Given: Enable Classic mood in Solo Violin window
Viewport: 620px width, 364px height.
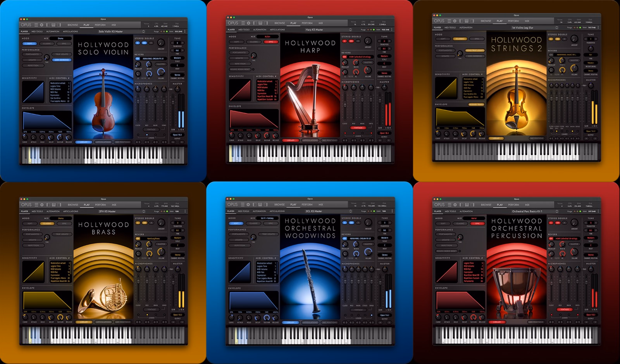Looking at the screenshot, I should click(47, 44).
